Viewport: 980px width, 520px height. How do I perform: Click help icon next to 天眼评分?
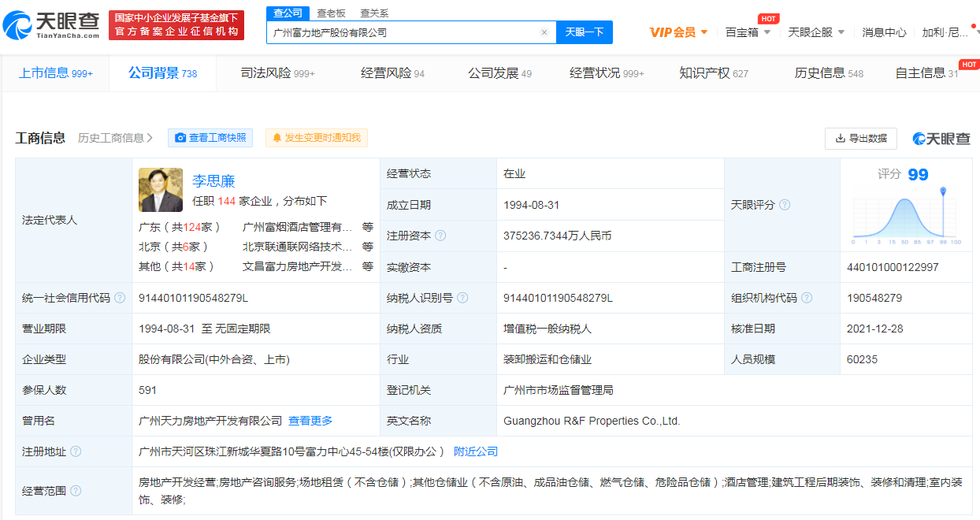coord(785,205)
